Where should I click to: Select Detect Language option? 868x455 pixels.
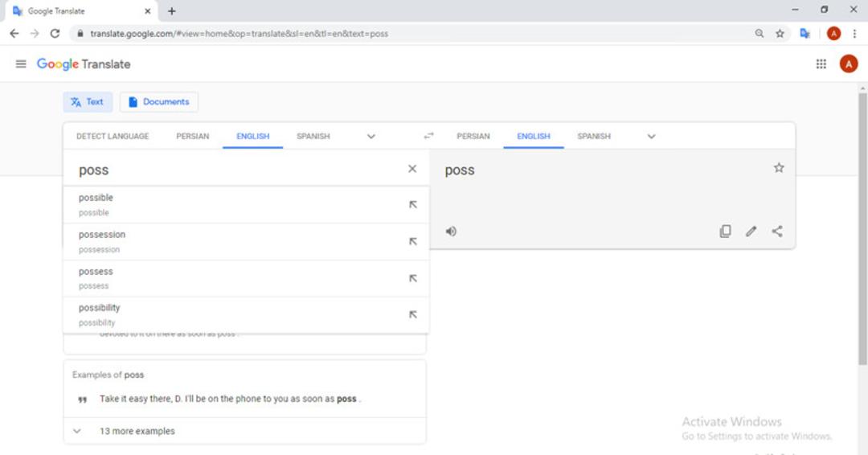[x=113, y=136]
